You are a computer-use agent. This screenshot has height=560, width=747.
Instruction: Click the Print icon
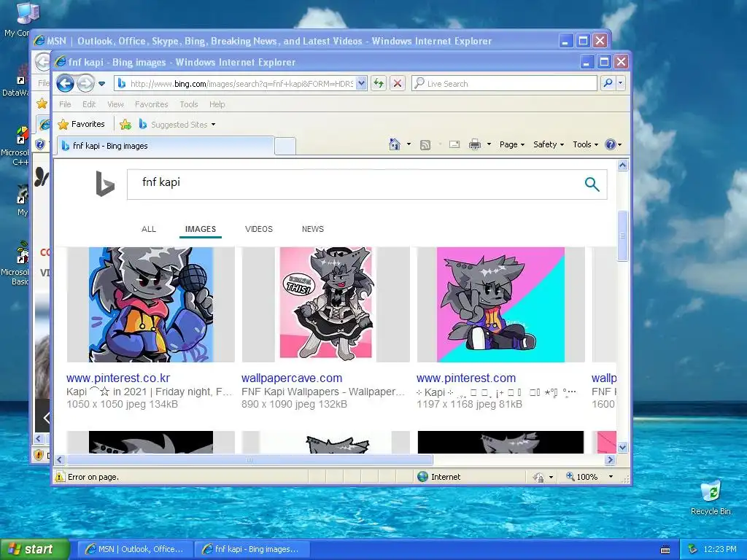pyautogui.click(x=474, y=144)
